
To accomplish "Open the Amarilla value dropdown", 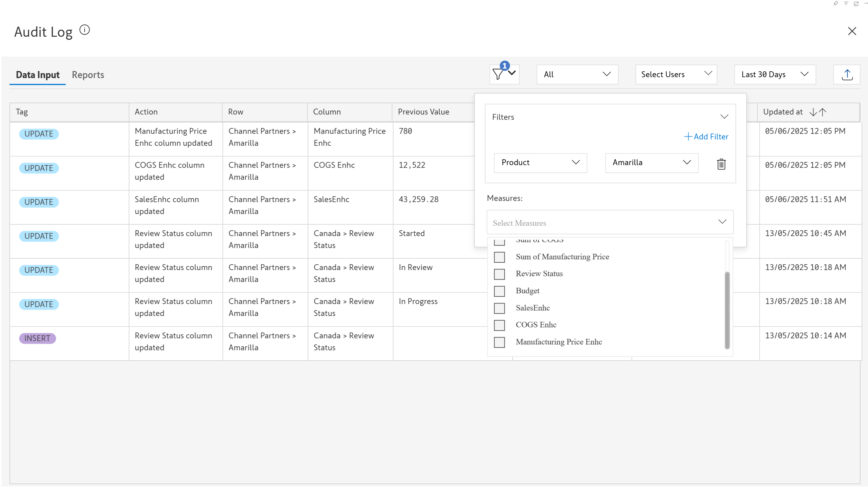I will (651, 163).
